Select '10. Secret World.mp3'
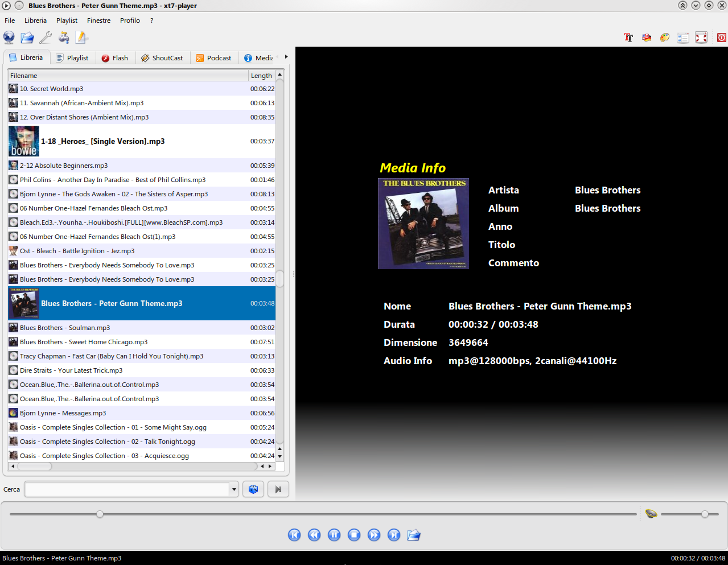 [142, 89]
